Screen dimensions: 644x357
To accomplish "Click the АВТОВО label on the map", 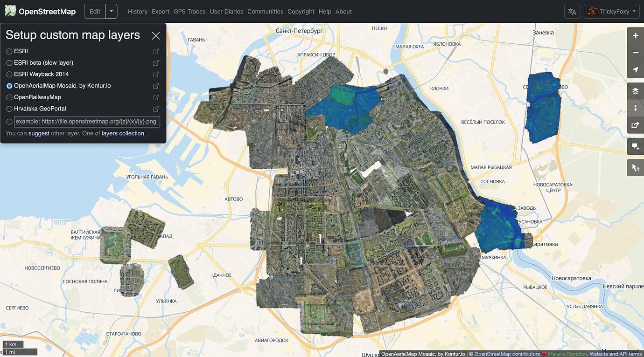I will pos(234,199).
